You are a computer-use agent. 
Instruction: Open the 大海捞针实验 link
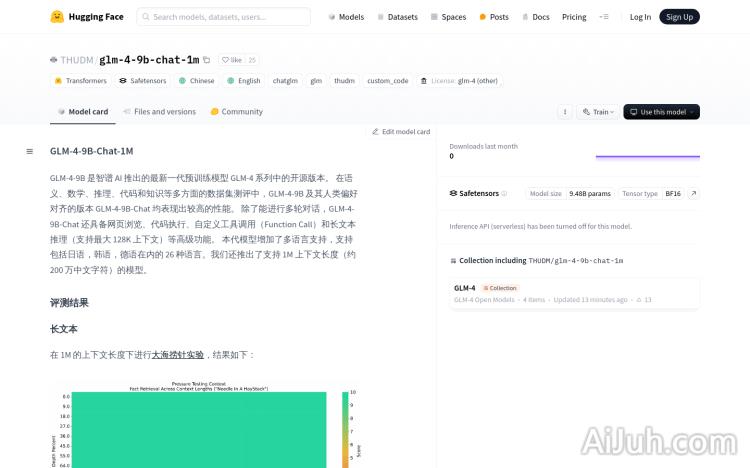tap(178, 355)
